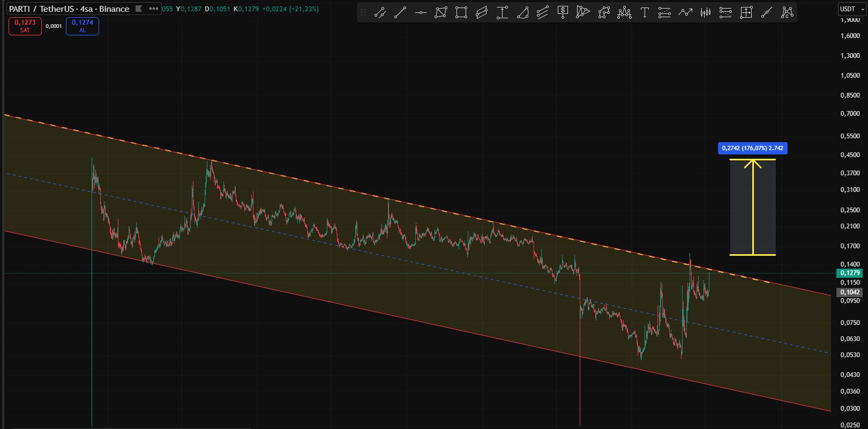868x429 pixels.
Task: Select the connected-nodes pattern tool
Action: click(604, 12)
